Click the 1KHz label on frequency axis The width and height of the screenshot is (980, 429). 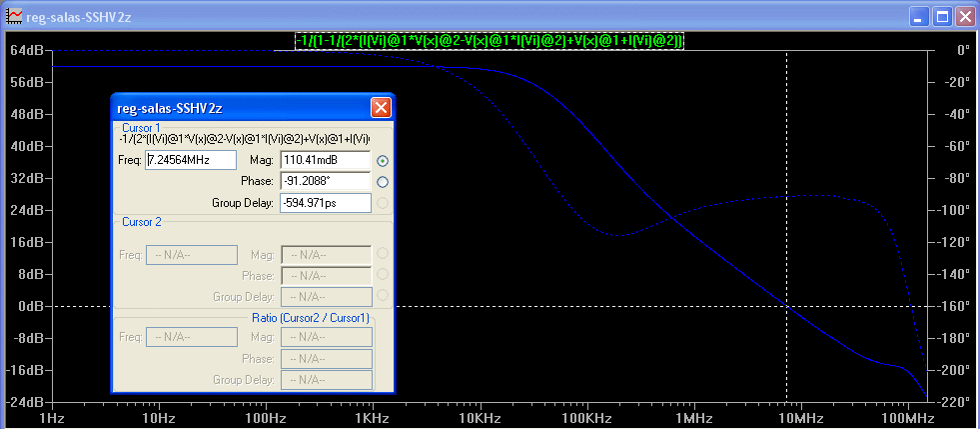coord(373,418)
